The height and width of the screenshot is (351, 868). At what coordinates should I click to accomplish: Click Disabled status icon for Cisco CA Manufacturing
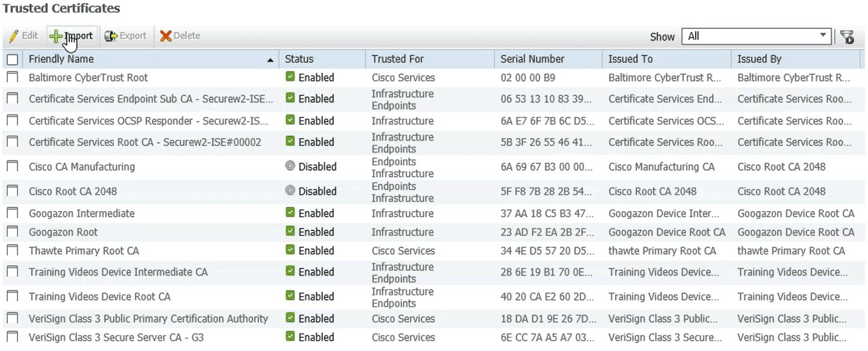pyautogui.click(x=290, y=166)
